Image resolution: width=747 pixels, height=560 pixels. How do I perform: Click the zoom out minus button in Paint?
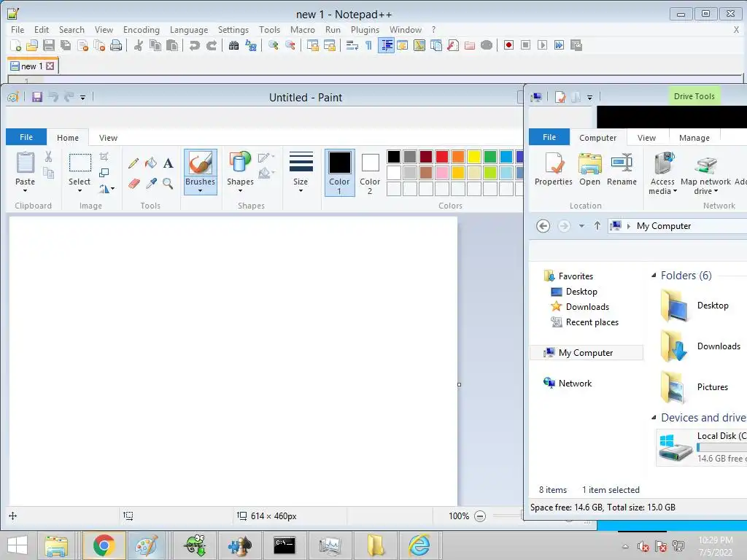click(480, 516)
